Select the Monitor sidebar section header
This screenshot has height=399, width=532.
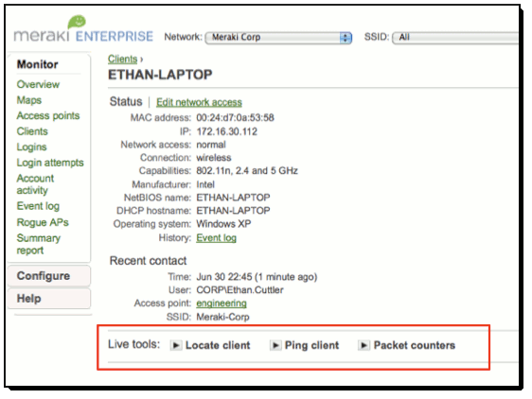tap(38, 64)
